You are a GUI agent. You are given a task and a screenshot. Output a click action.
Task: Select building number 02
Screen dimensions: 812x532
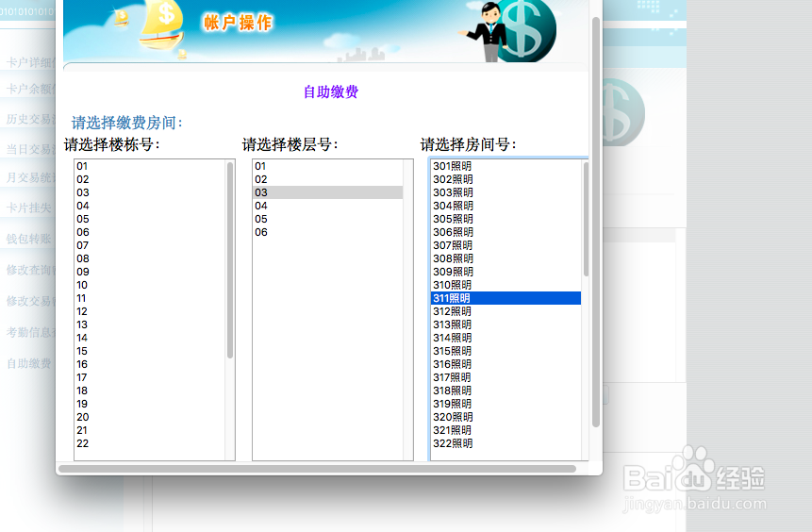click(150, 179)
